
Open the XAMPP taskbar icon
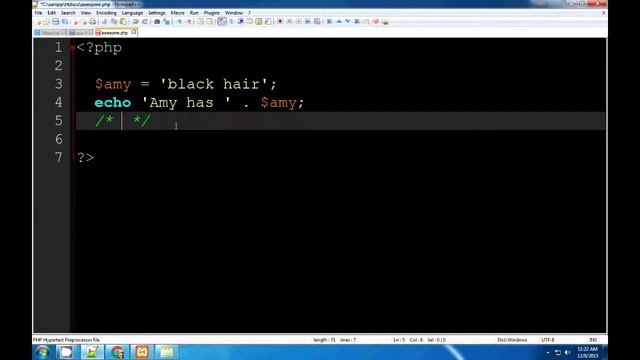click(142, 352)
